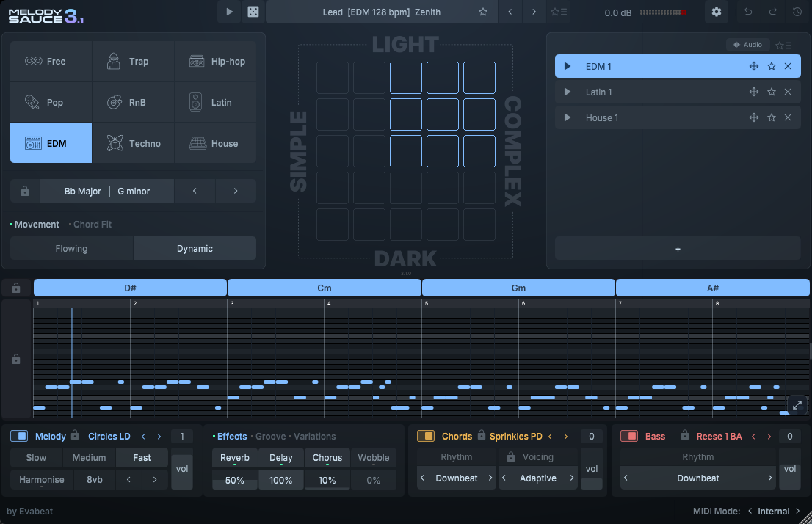Click the Audio button above the melody list

(x=747, y=45)
